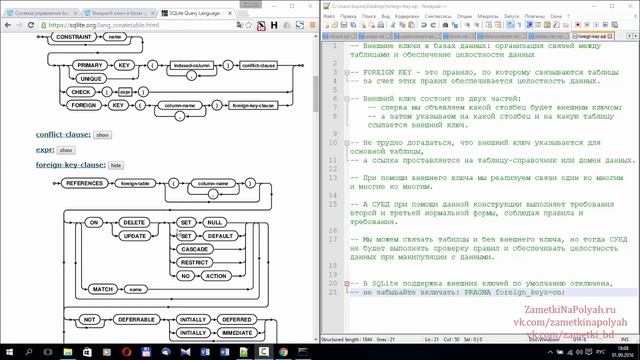This screenshot has width=640, height=360.
Task: Open Файл menu in Notepad++
Action: pyautogui.click(x=329, y=16)
